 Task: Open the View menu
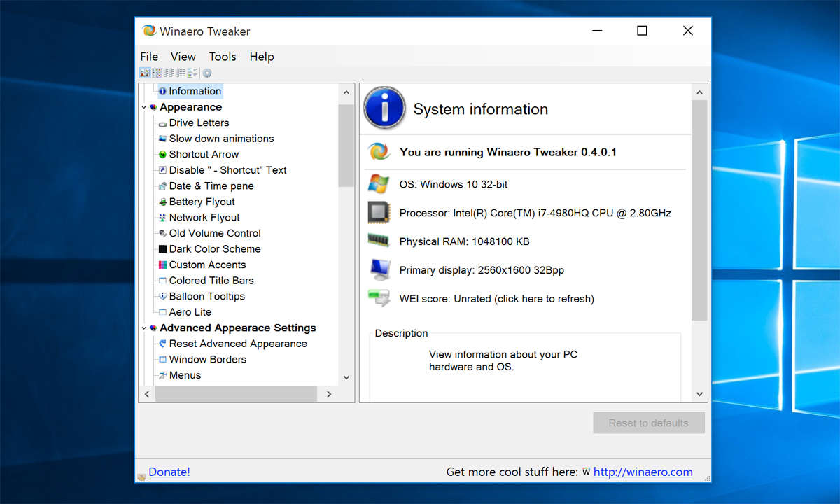[183, 57]
